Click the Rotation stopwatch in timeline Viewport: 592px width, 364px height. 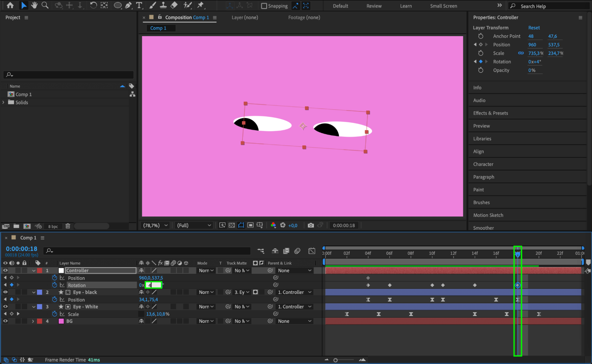pos(54,285)
